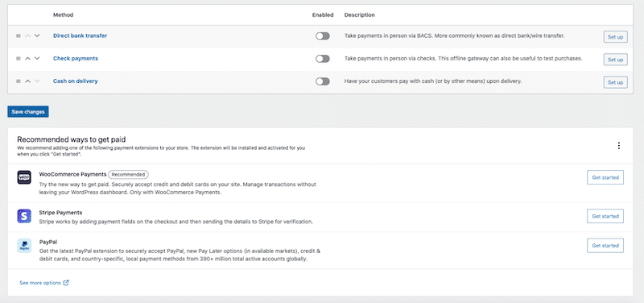This screenshot has width=644, height=303.
Task: Click drag handle icon for Cash on delivery
Action: coord(18,81)
